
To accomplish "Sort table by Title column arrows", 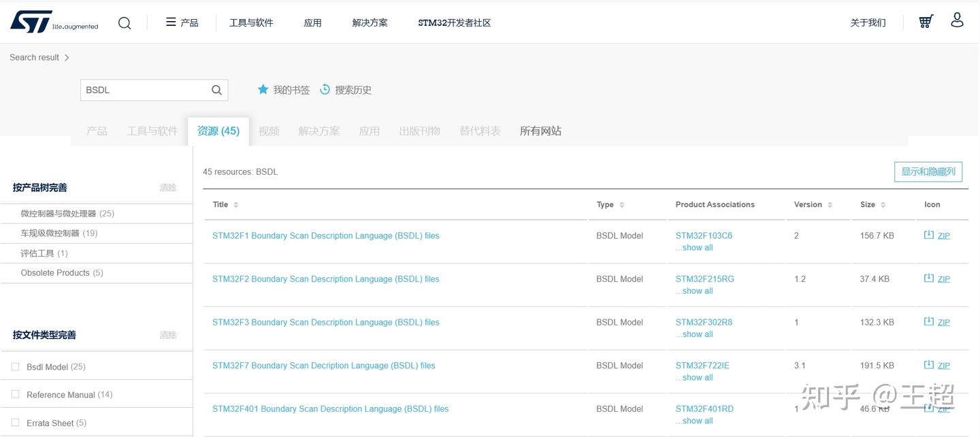I will (x=236, y=205).
